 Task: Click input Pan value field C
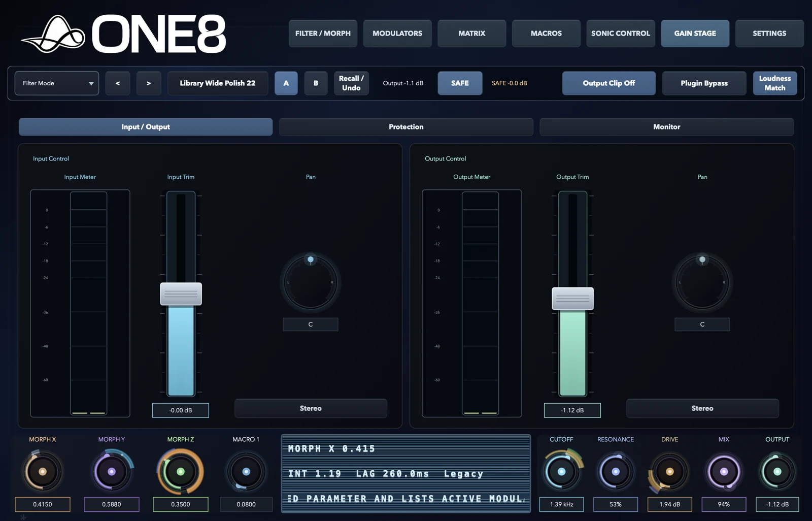(x=311, y=324)
